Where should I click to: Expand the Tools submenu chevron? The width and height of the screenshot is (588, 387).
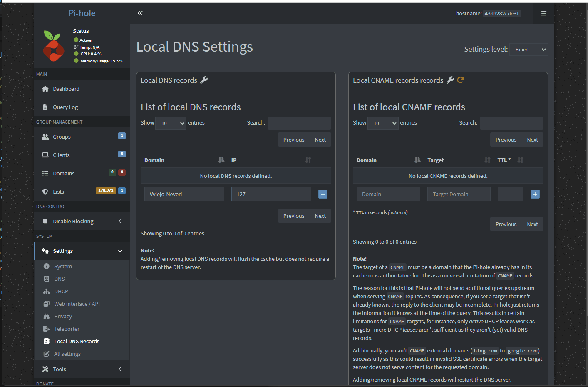(120, 369)
